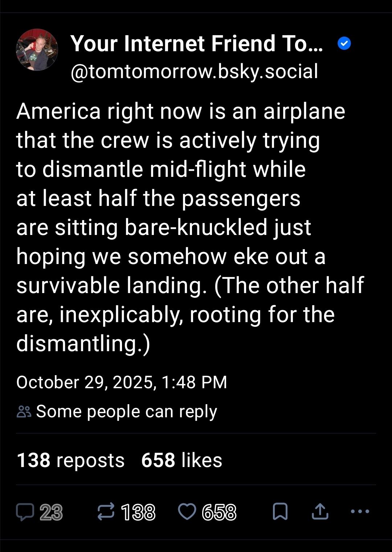Click the reply count 23
The height and width of the screenshot is (552, 392).
pos(51,512)
